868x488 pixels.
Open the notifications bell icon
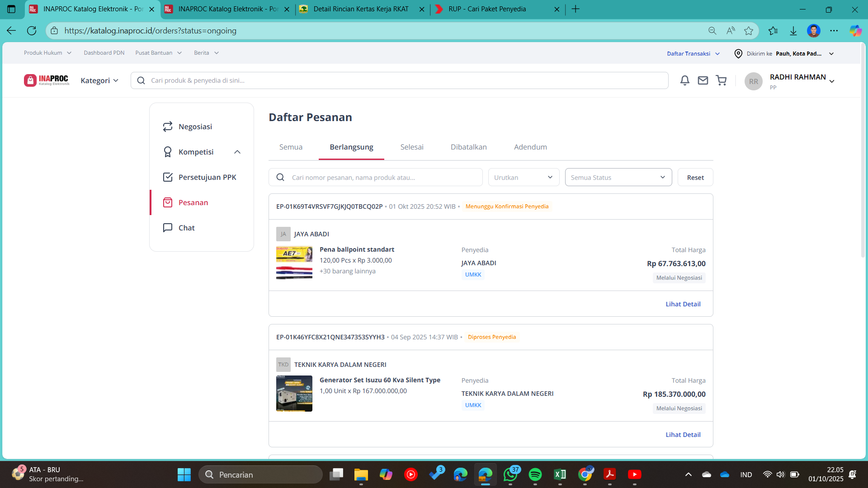click(685, 80)
